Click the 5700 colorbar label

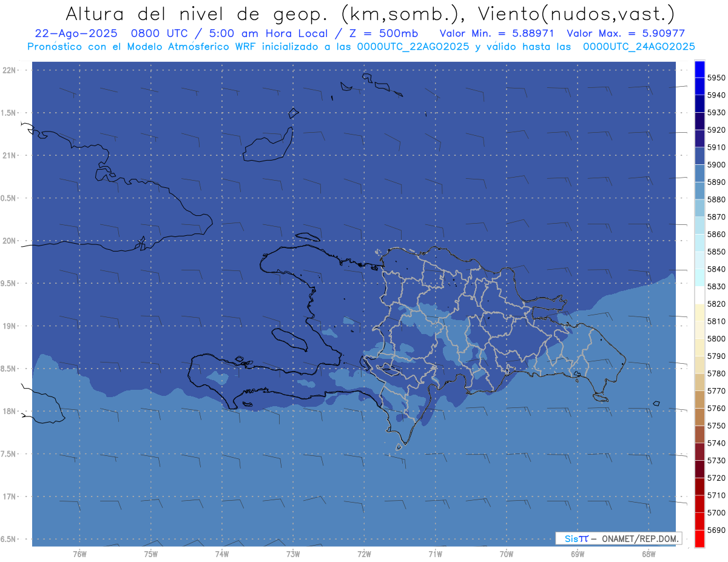716,512
